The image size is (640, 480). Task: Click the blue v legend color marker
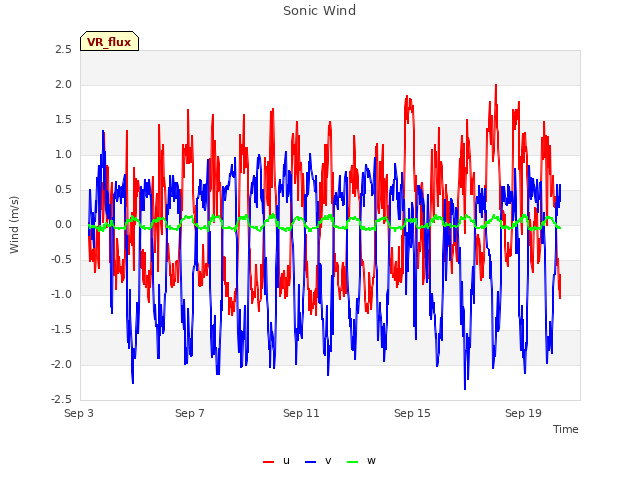click(x=310, y=462)
